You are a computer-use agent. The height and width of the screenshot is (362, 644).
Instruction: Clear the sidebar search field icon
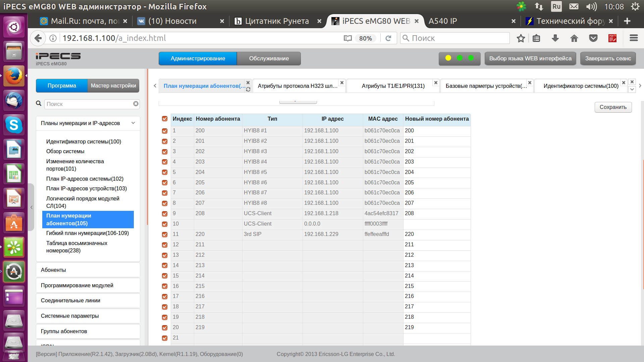pos(136,104)
